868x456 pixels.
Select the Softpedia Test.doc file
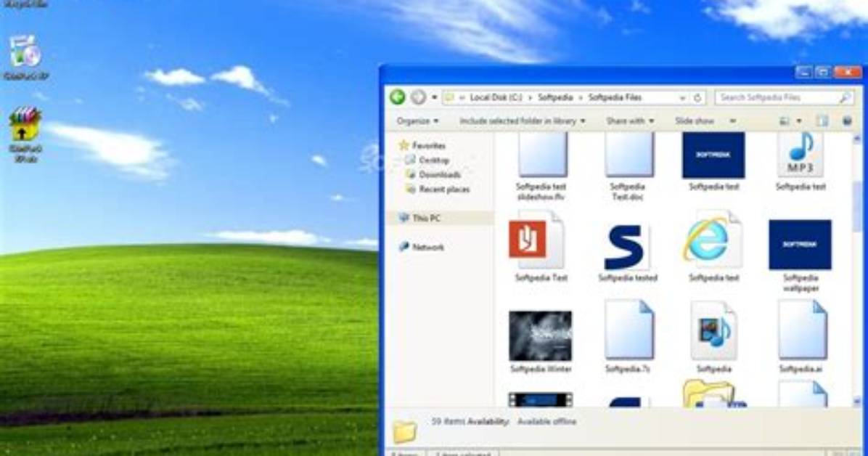tap(628, 167)
